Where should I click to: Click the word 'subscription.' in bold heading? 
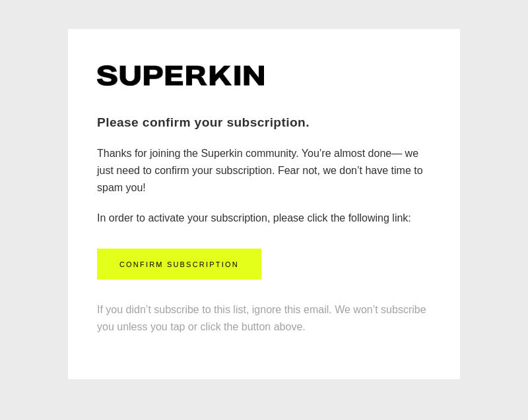pos(268,123)
